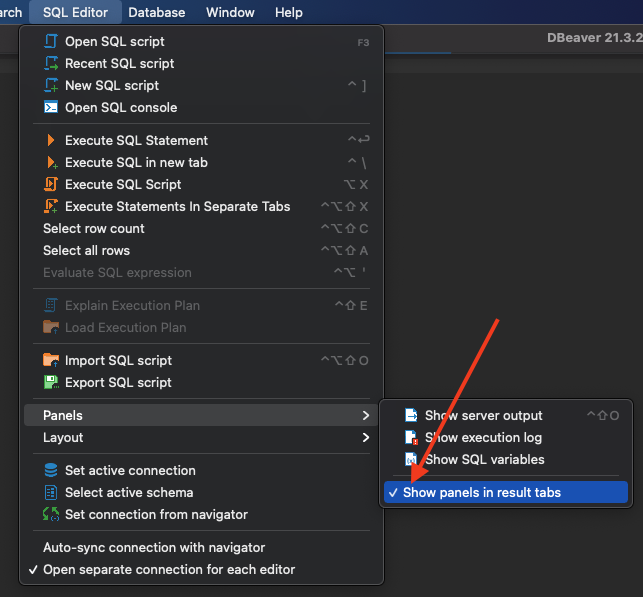Click the Open SQL script icon
643x597 pixels.
[x=51, y=41]
